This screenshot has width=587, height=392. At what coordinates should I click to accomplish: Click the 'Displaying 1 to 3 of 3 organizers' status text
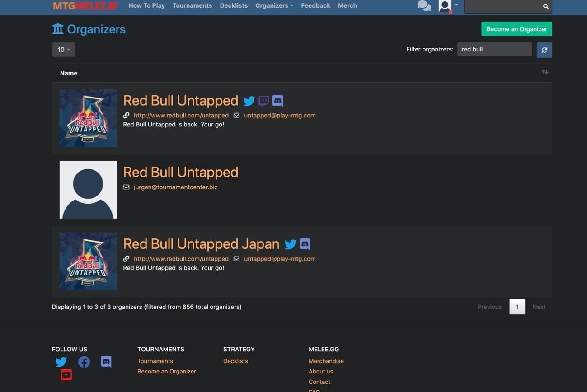(x=147, y=307)
